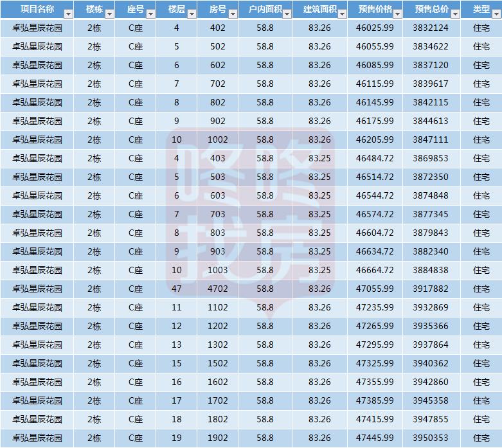Select presale price 46055.99
502x448 pixels.
(x=375, y=46)
